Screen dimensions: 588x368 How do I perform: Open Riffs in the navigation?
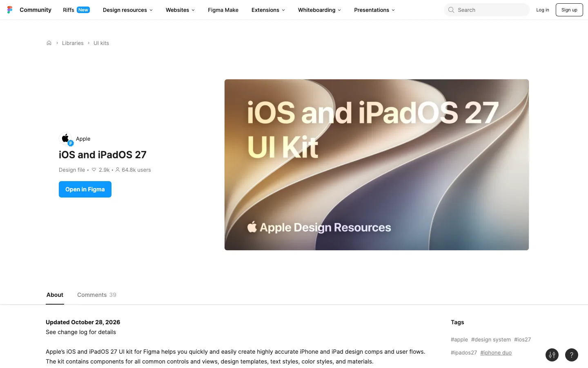tap(76, 10)
